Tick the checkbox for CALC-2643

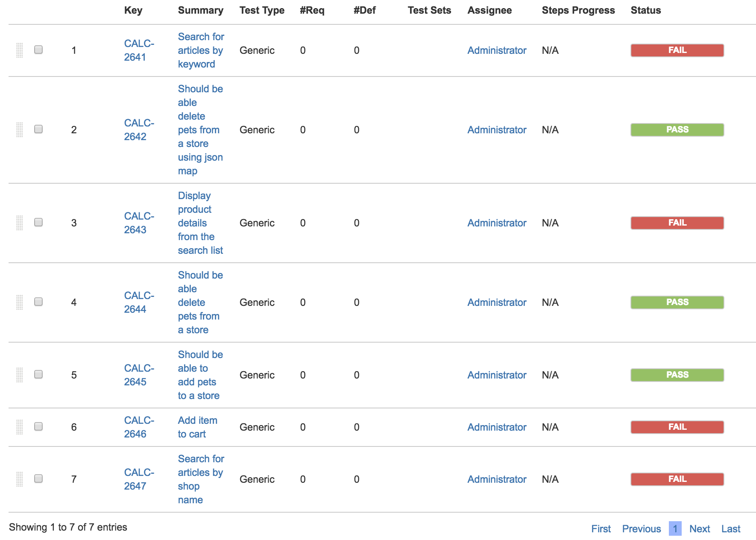38,222
